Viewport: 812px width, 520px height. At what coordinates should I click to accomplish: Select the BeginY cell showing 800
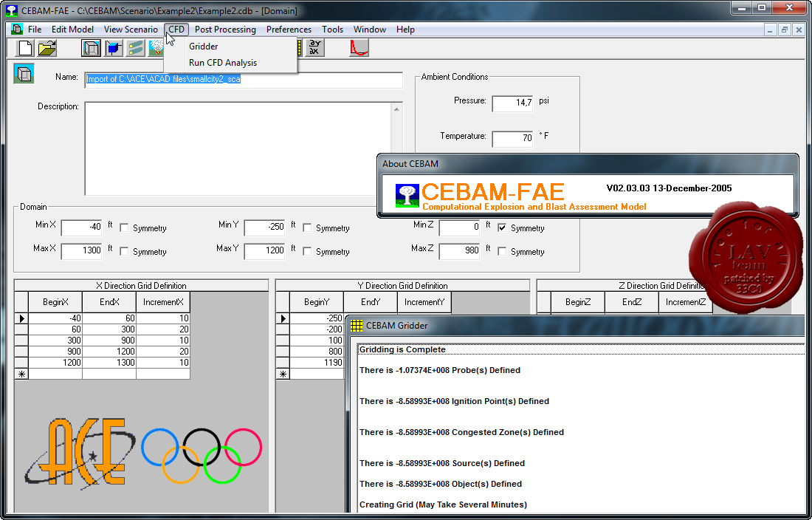(317, 352)
